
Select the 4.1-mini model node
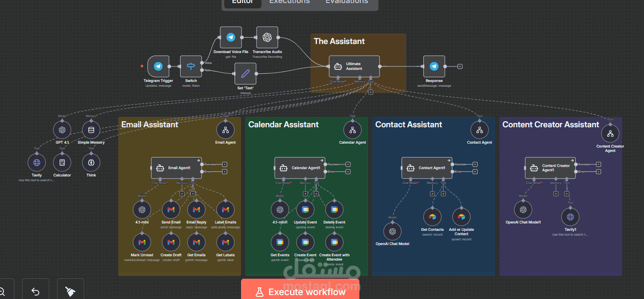tap(142, 210)
